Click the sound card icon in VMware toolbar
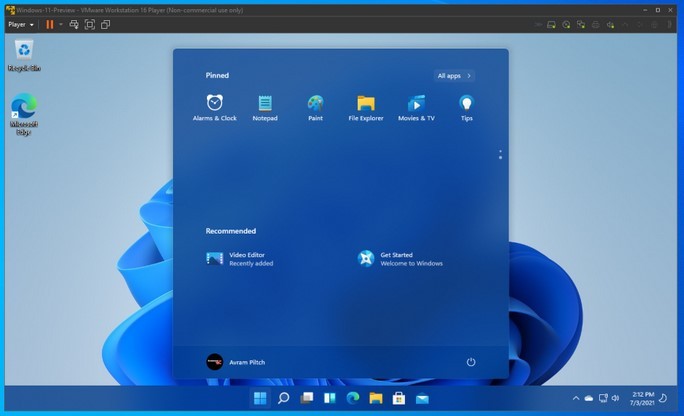The height and width of the screenshot is (416, 684). point(610,25)
